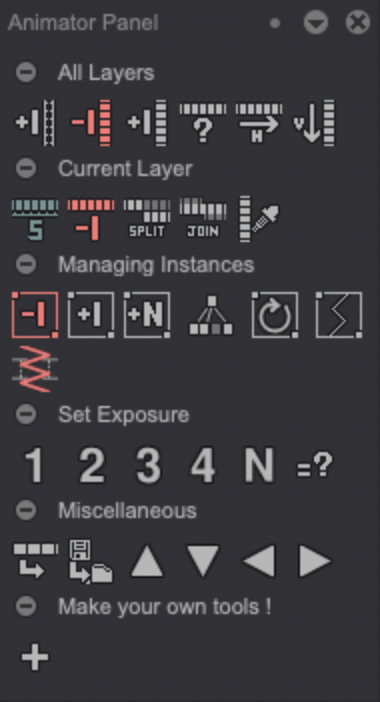This screenshot has height=702, width=380.
Task: Set exposure to N frames
Action: [x=259, y=465]
